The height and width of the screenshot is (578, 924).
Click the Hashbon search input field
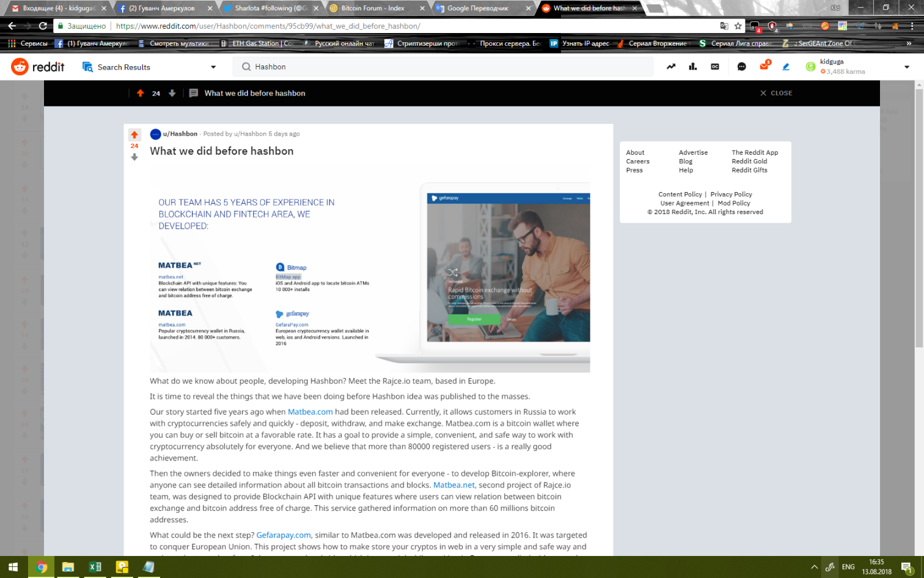443,67
